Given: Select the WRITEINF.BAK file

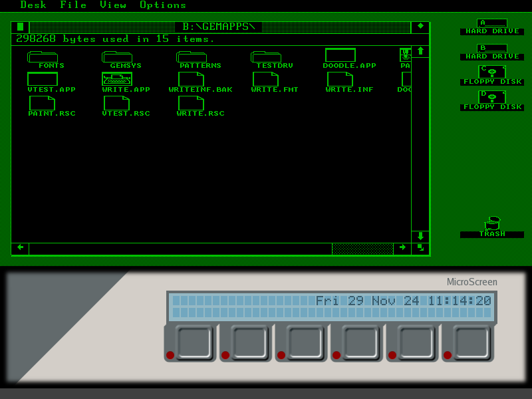Looking at the screenshot, I should (192, 79).
